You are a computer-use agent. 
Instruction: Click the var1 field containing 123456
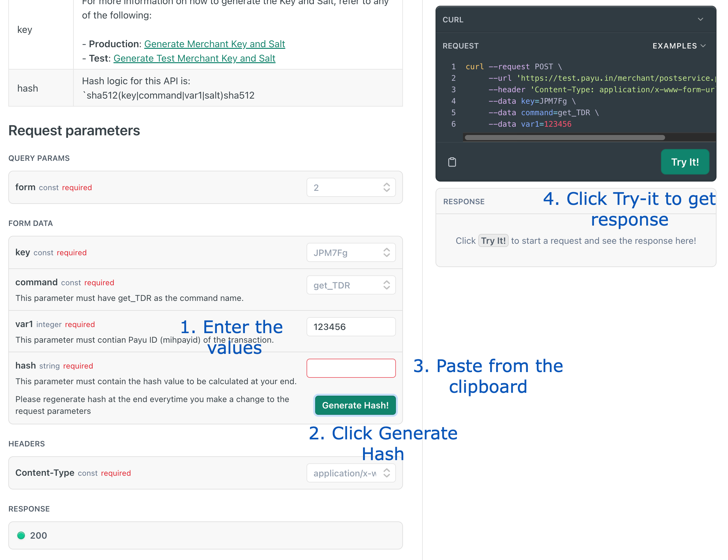coord(351,327)
